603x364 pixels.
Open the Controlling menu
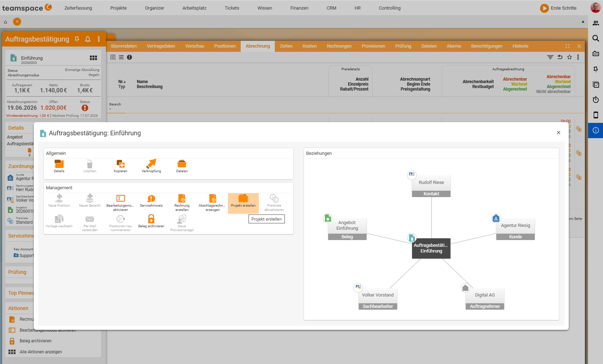click(390, 8)
